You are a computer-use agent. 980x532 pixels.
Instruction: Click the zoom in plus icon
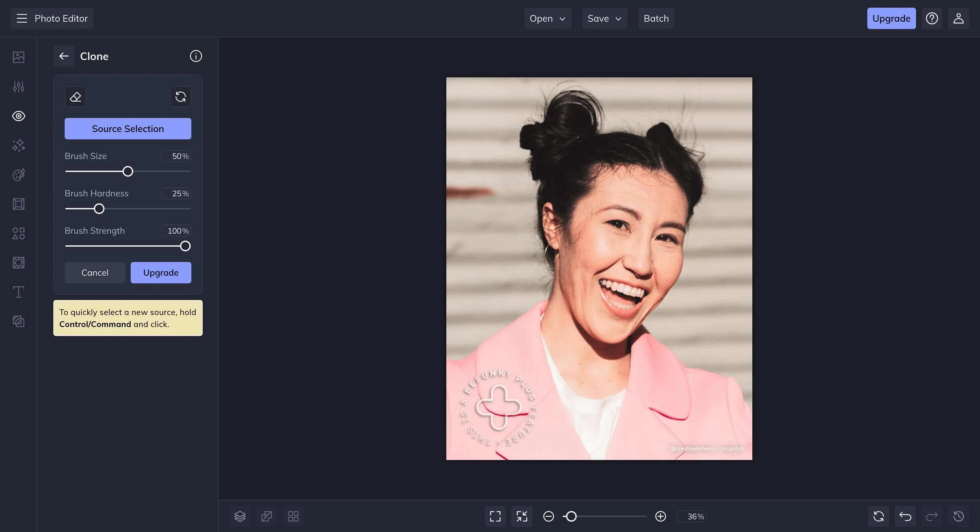660,516
